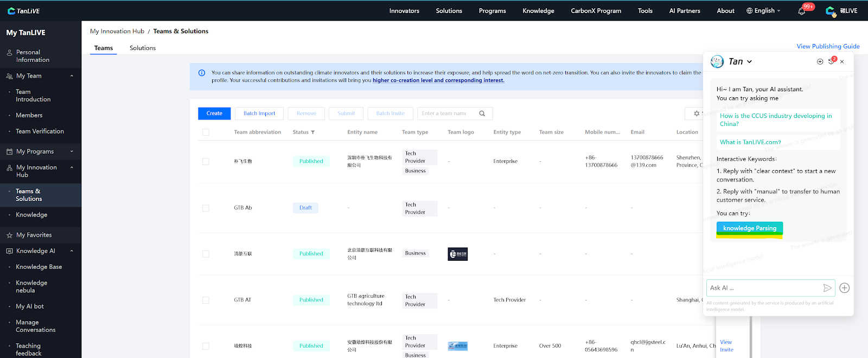Select the GTB AT row checkbox

pos(206,300)
